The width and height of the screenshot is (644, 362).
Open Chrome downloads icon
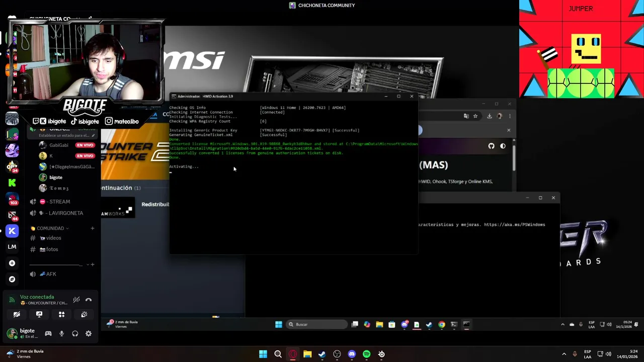tap(489, 116)
